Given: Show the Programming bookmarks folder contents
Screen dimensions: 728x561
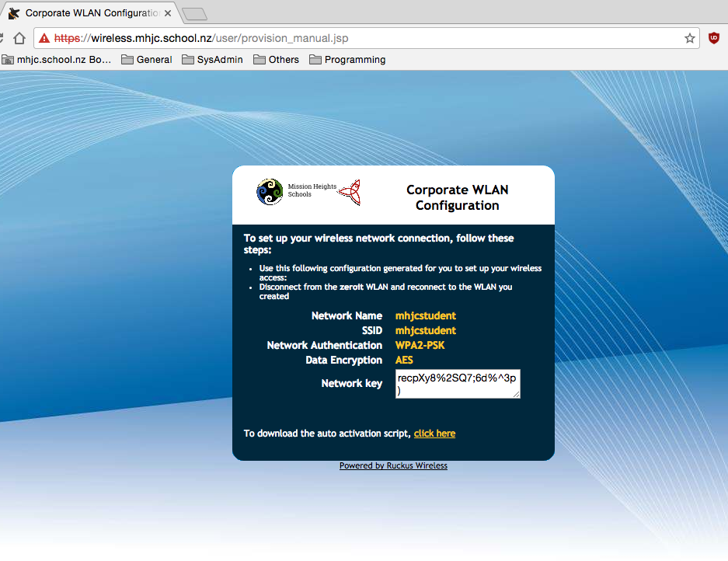Looking at the screenshot, I should tap(347, 60).
